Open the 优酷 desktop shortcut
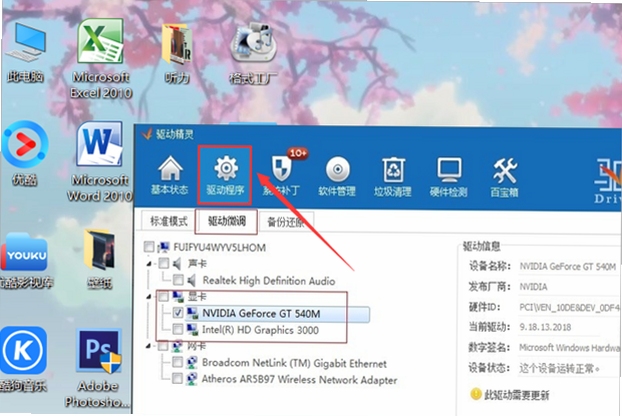 [x=25, y=154]
